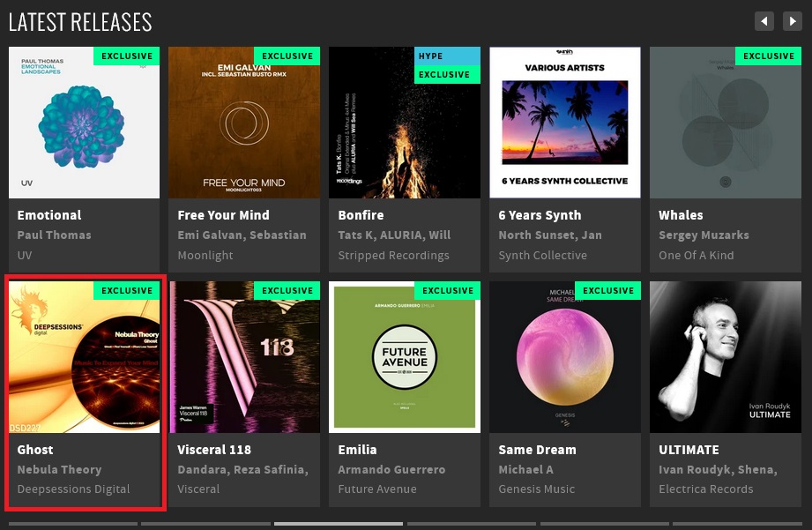Open the Emotional Landscapes flower cover art

click(84, 123)
